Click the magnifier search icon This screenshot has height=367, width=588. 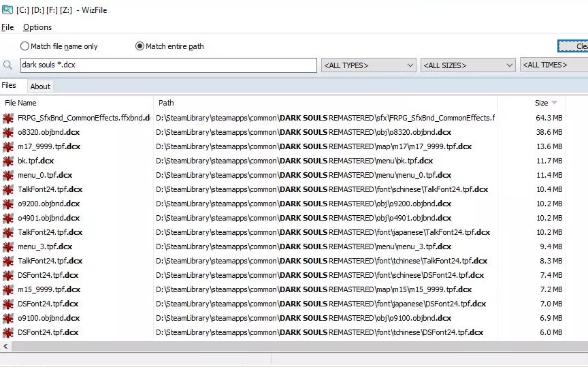[7, 65]
